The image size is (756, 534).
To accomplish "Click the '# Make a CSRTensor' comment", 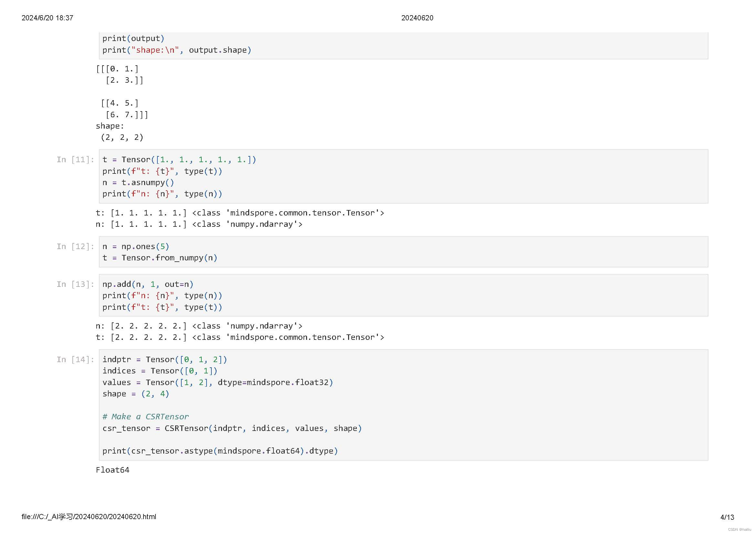I will tap(145, 417).
